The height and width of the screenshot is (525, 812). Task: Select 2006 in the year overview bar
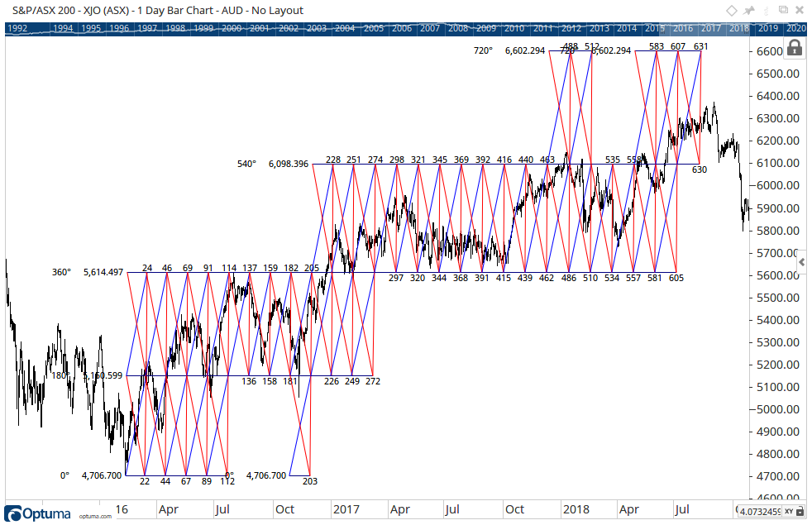point(401,28)
